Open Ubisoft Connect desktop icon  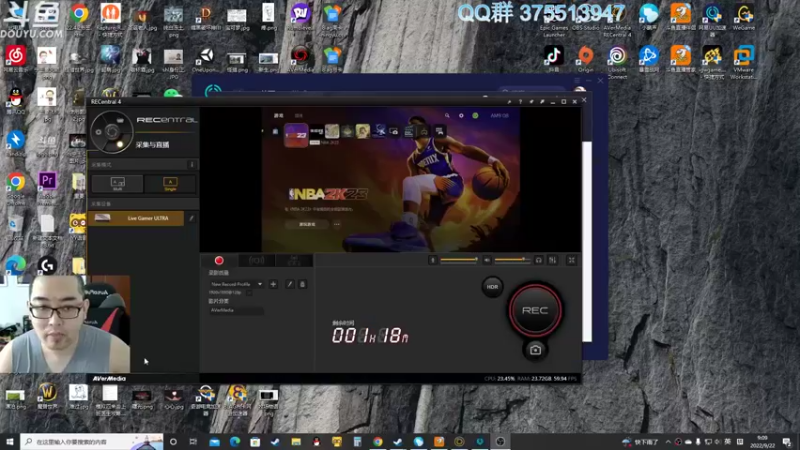(x=617, y=62)
